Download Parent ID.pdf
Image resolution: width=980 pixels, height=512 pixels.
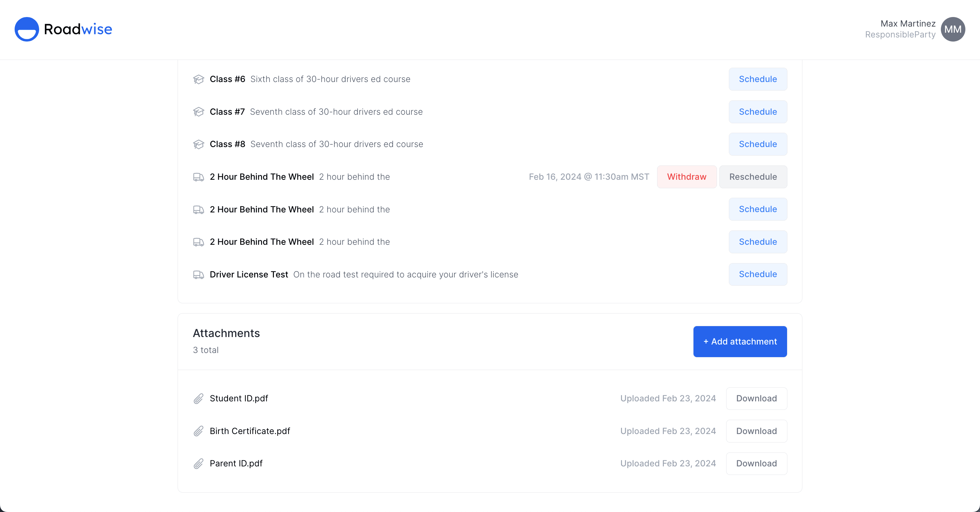click(x=756, y=463)
